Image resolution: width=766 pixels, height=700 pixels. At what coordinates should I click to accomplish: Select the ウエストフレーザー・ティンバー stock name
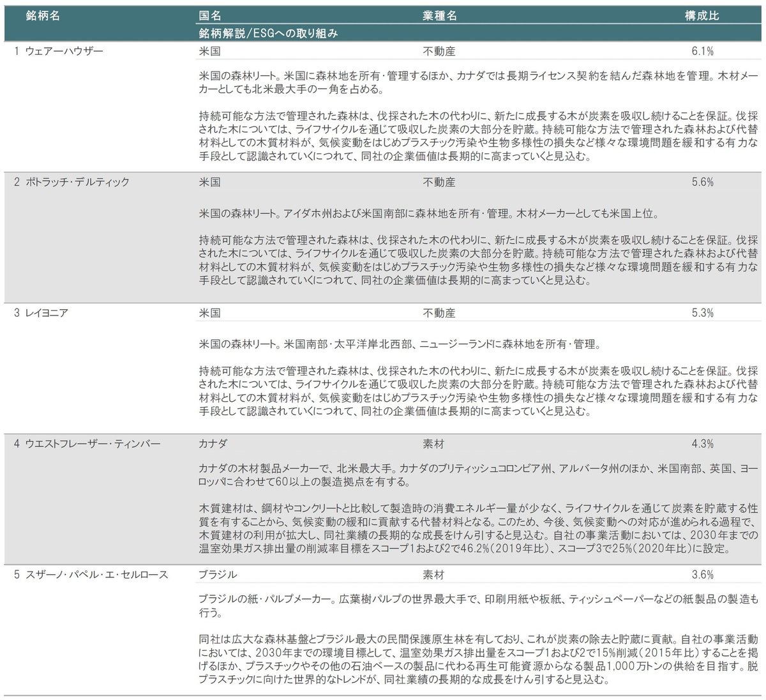click(93, 444)
